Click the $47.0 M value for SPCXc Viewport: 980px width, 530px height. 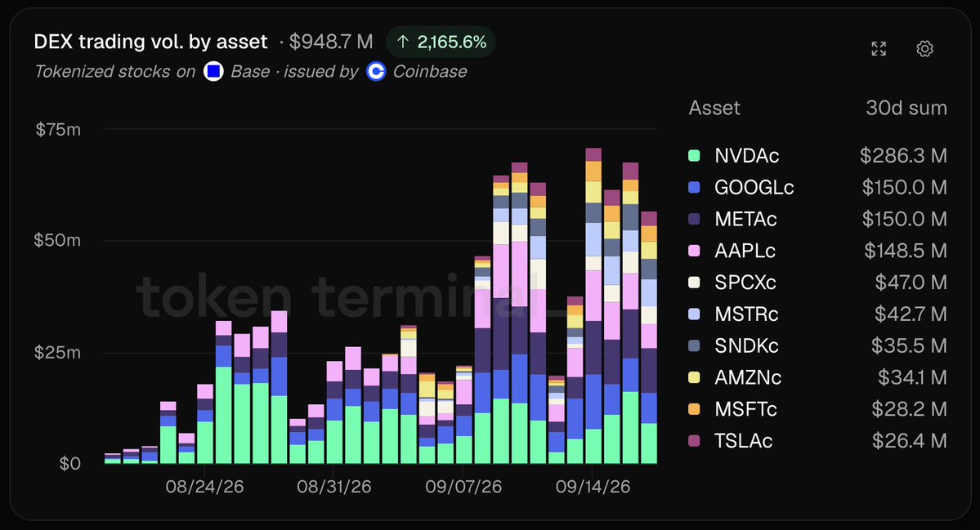click(x=911, y=283)
